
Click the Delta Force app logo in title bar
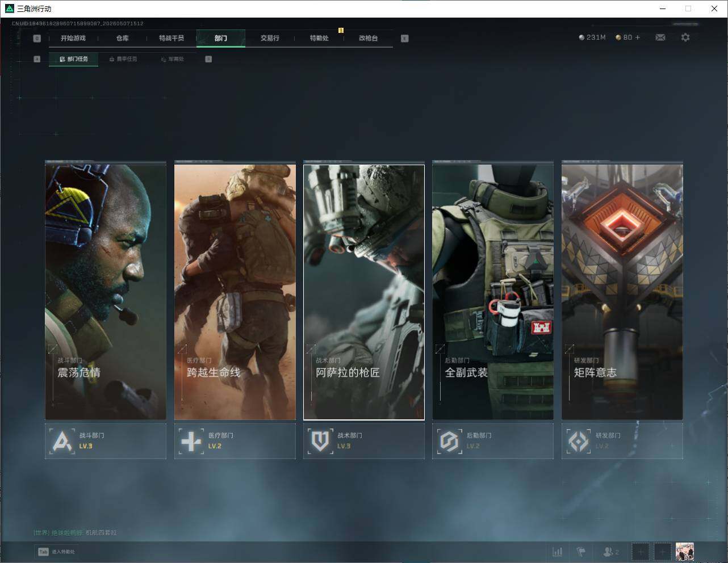click(9, 9)
